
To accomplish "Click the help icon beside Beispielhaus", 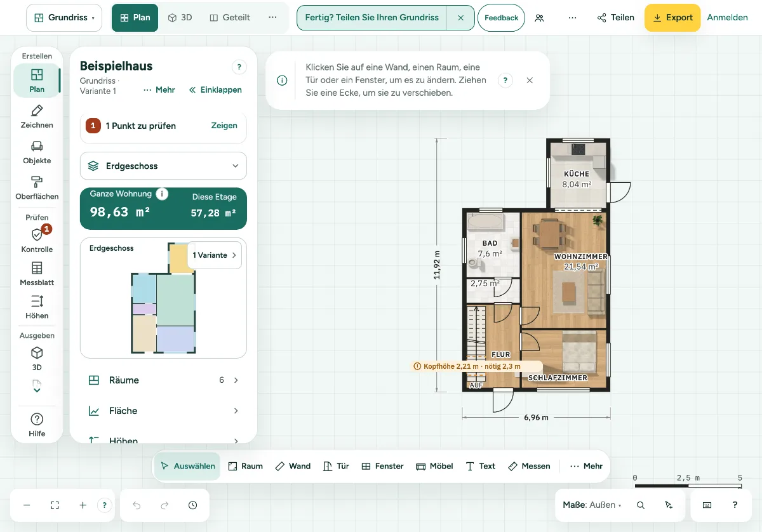I will [x=239, y=67].
